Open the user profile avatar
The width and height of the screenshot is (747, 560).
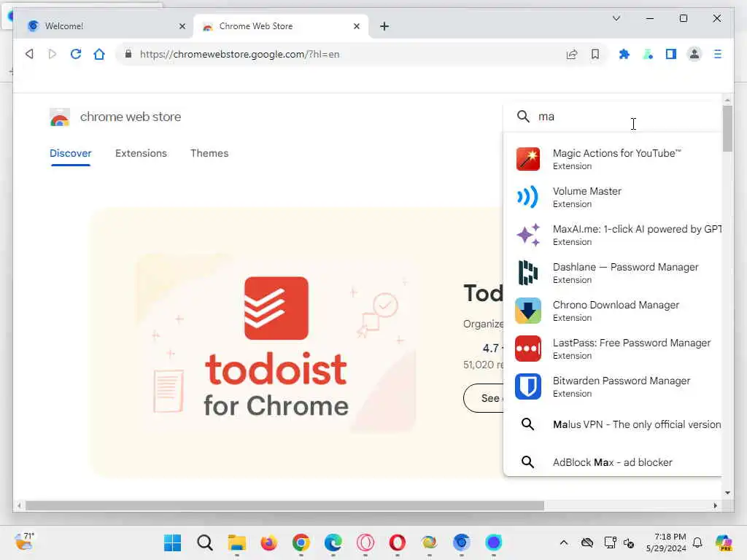[x=694, y=54]
